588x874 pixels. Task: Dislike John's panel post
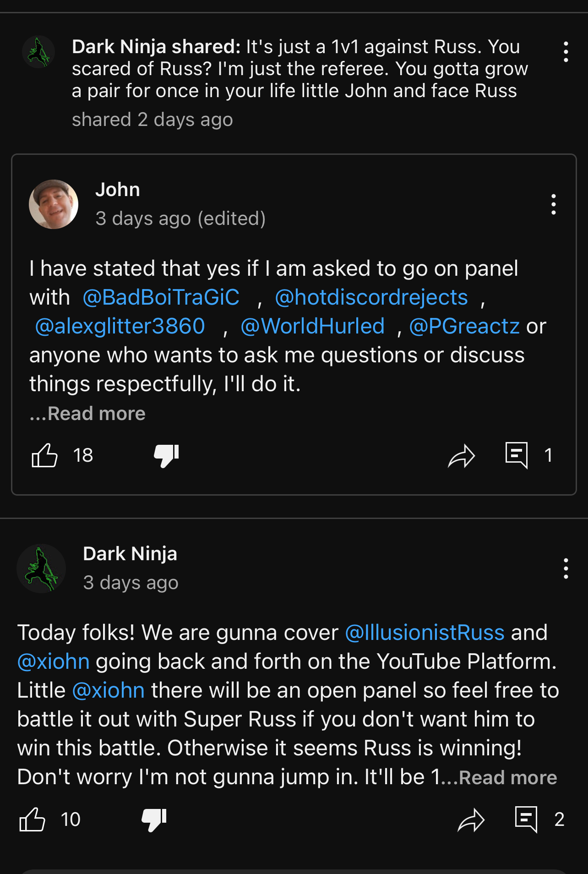pyautogui.click(x=166, y=455)
